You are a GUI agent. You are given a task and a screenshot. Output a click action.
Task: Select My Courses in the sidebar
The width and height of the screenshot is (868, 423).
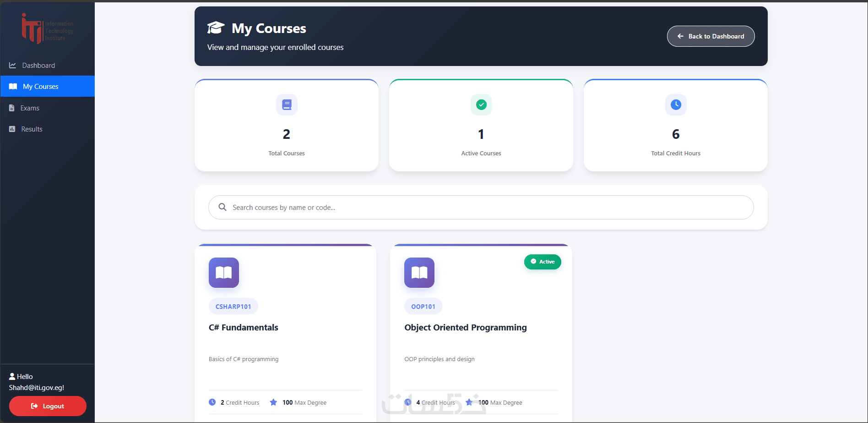[x=48, y=86]
